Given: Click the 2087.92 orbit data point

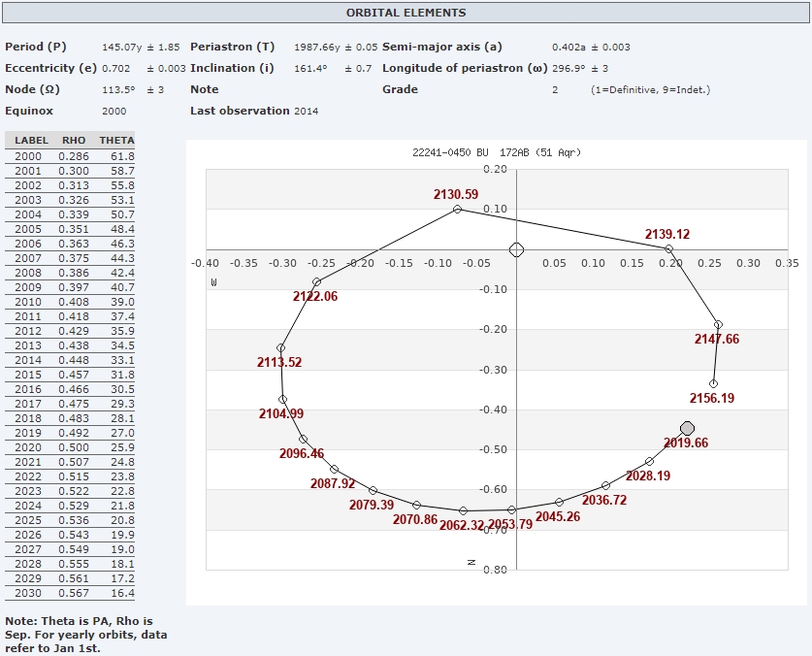Looking at the screenshot, I should tap(334, 469).
